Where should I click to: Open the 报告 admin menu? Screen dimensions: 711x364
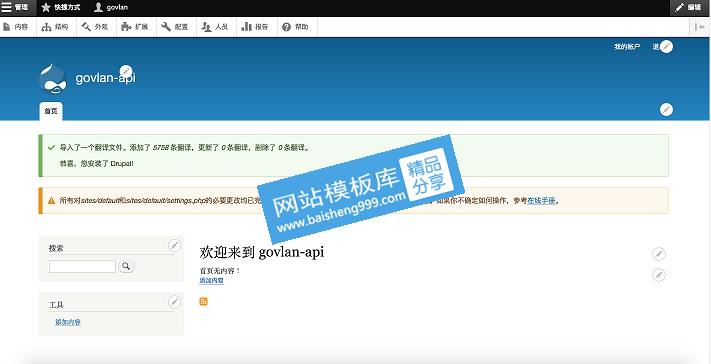coord(255,27)
